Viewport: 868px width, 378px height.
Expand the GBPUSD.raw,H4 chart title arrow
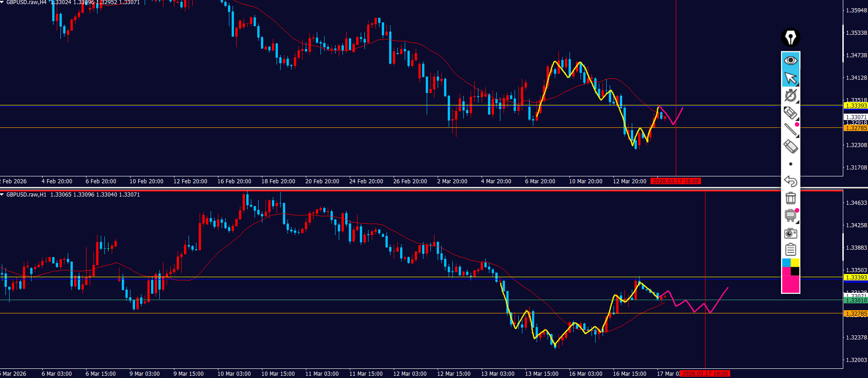[2, 2]
